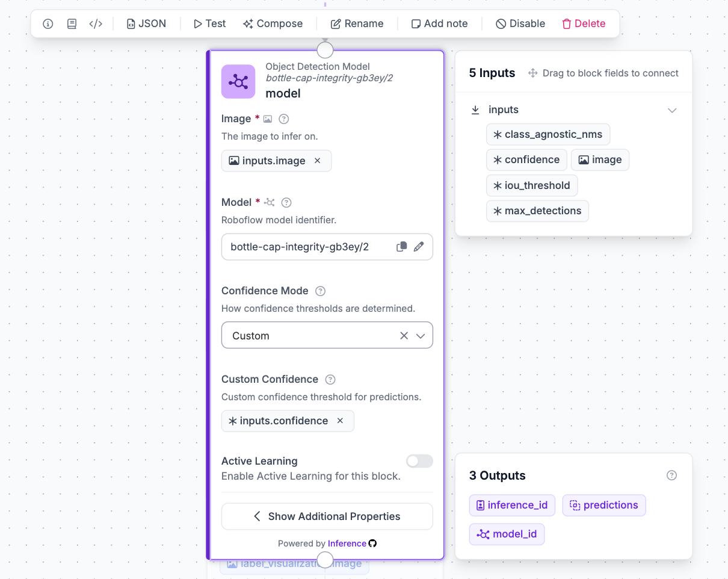Open the Inference link
Viewport: 728px width, 579px height.
click(x=347, y=543)
